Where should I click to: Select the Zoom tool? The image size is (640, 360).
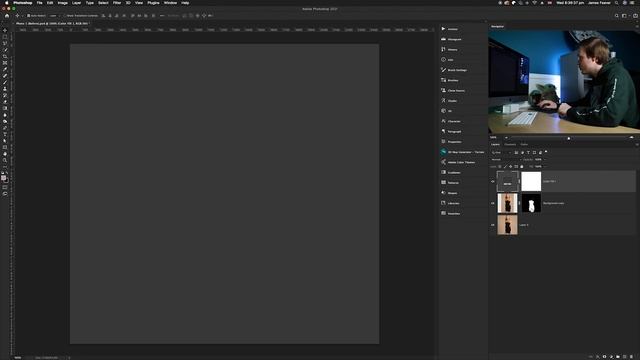(x=5, y=160)
